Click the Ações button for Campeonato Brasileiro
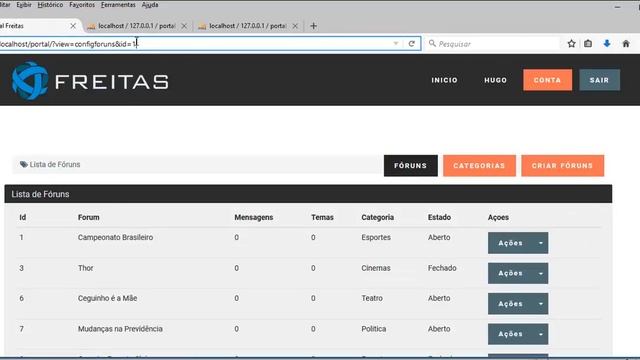This screenshot has height=360, width=640. coord(511,243)
